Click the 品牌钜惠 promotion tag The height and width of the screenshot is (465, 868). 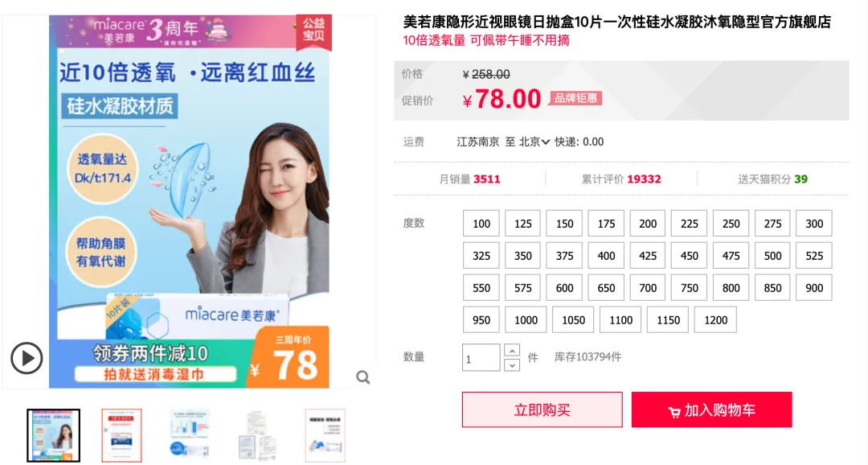coord(575,98)
